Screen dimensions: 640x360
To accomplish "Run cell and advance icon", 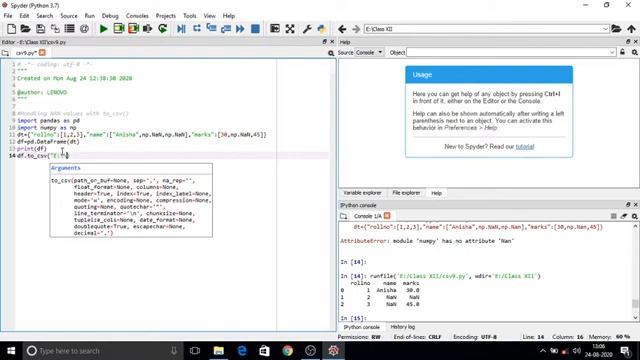I will pyautogui.click(x=133, y=29).
